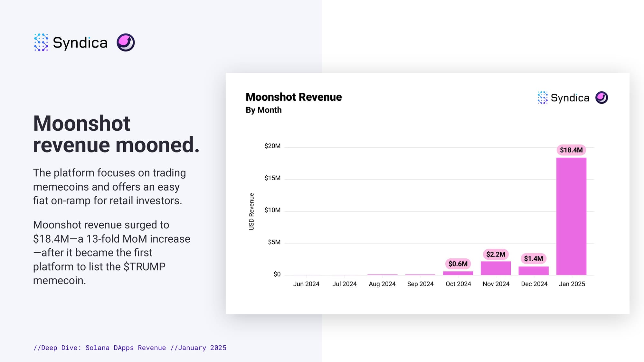Select the Dec 2024 revenue bar
Screen dimensions: 644x362
pos(533,271)
